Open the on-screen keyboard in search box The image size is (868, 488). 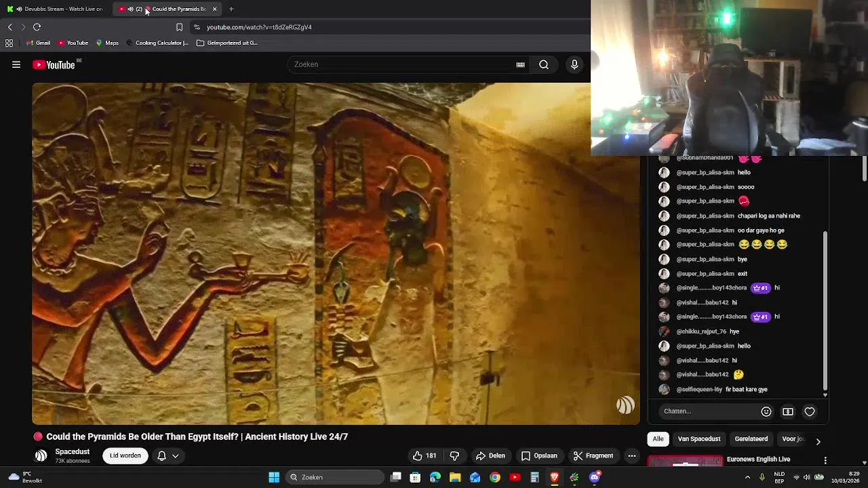(520, 64)
